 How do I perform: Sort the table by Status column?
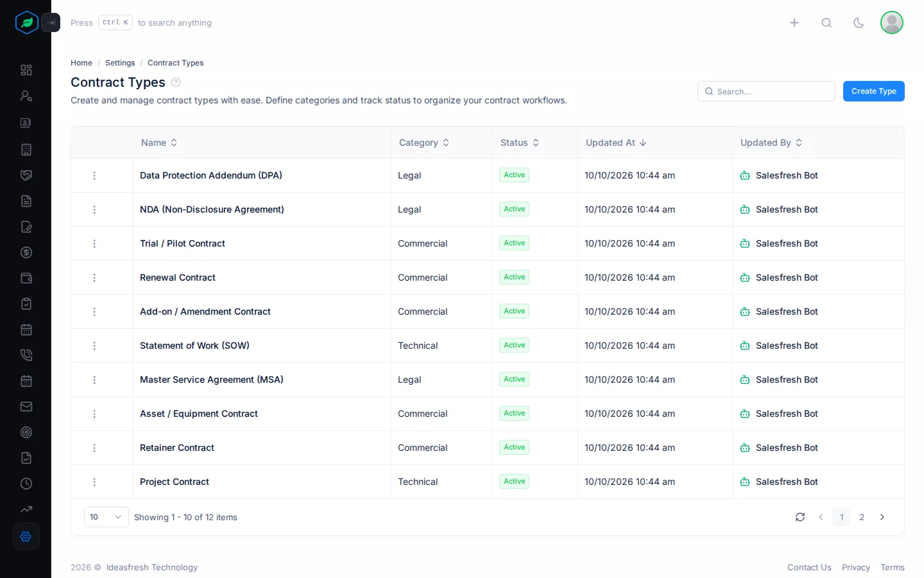pos(520,143)
